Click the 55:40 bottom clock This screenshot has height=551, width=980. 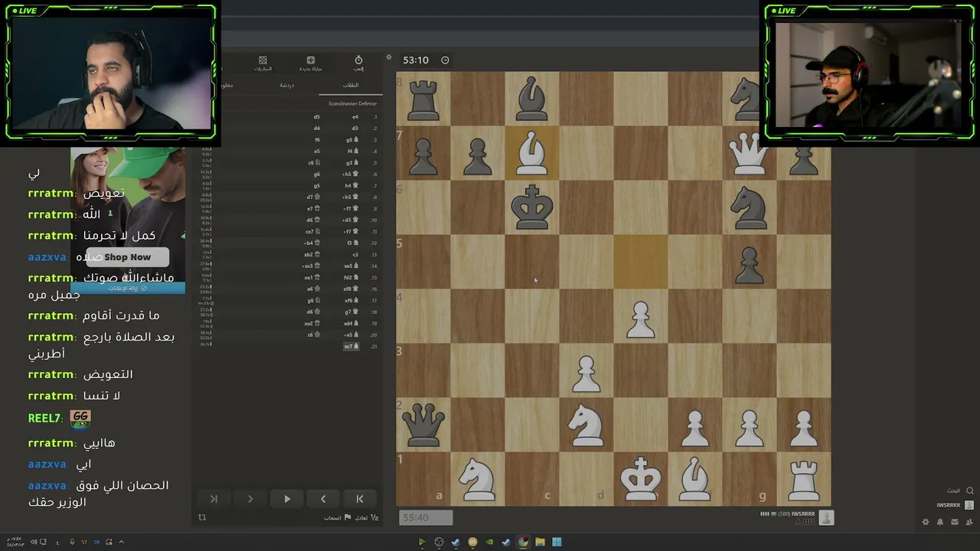(426, 518)
